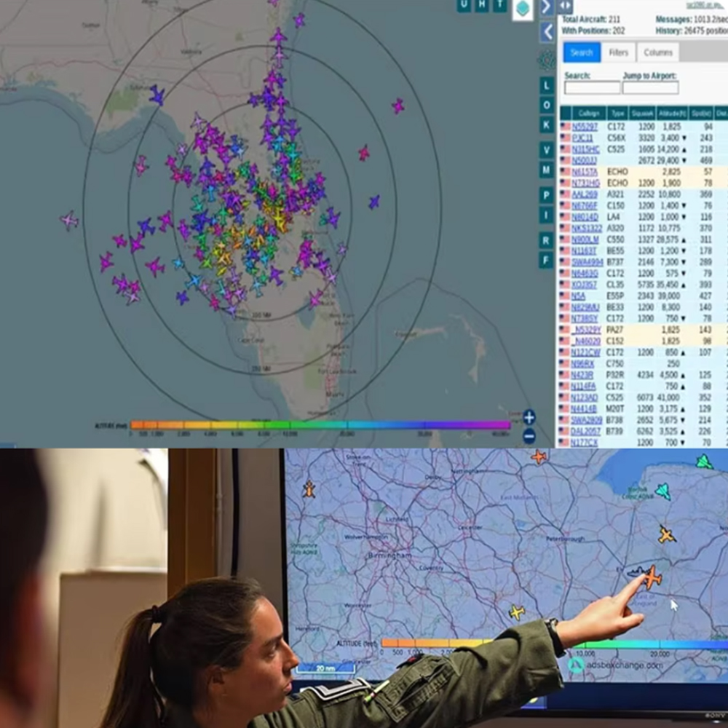Open the Columns tab
This screenshot has width=728, height=728.
point(658,52)
